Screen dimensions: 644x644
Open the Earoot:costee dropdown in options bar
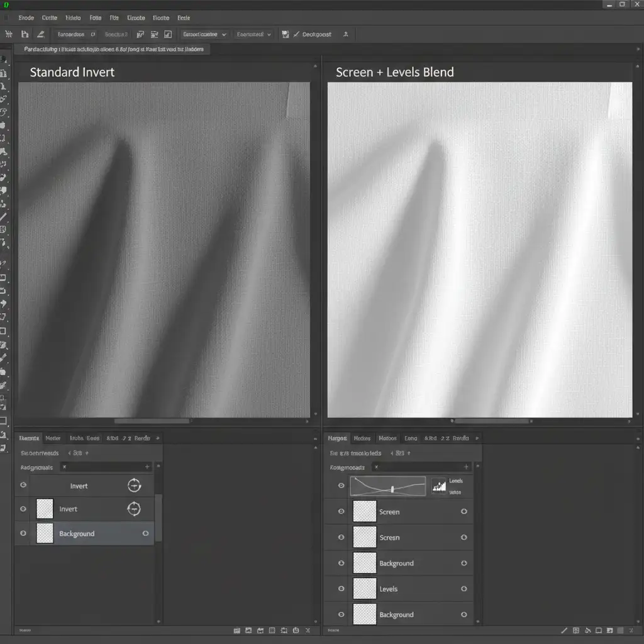(x=204, y=35)
